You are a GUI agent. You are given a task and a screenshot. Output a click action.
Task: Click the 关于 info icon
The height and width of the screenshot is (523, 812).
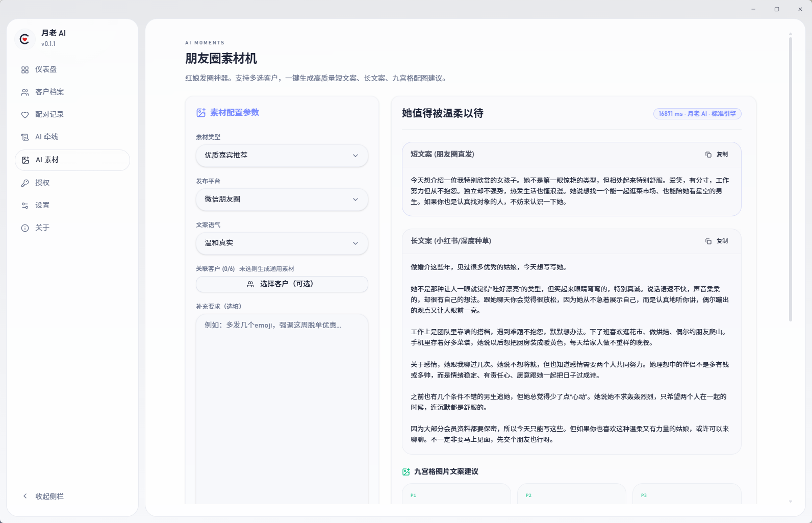click(x=25, y=228)
